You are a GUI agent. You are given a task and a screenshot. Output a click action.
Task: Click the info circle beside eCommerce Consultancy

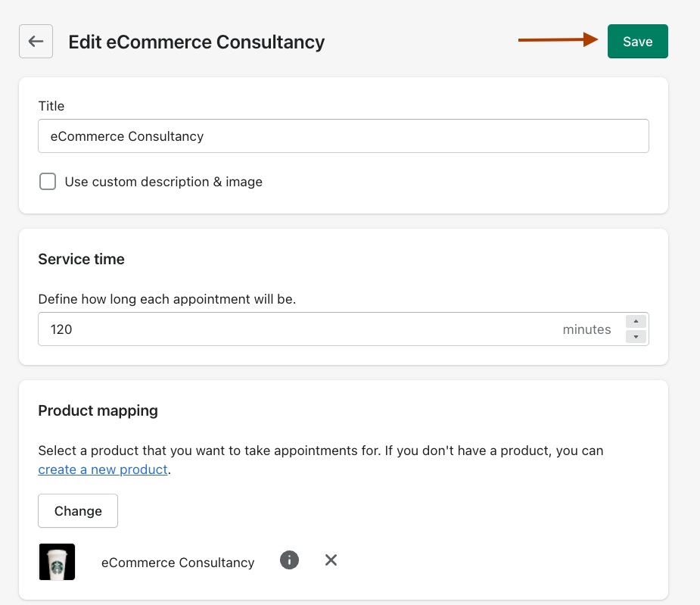point(289,560)
